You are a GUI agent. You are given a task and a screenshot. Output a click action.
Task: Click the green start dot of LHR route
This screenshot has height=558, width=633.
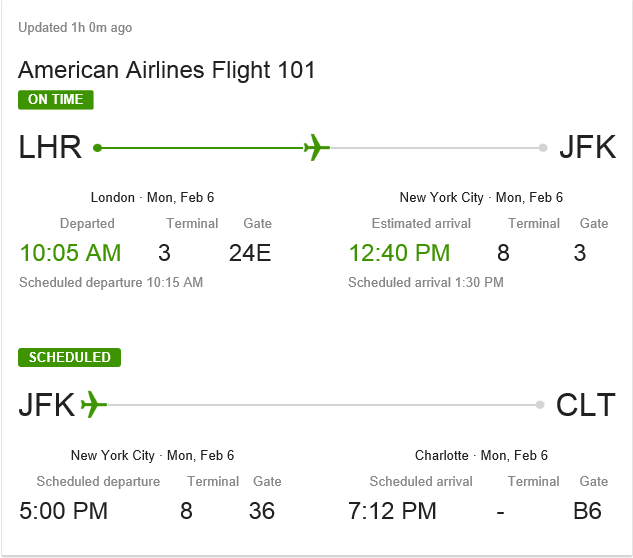[97, 148]
